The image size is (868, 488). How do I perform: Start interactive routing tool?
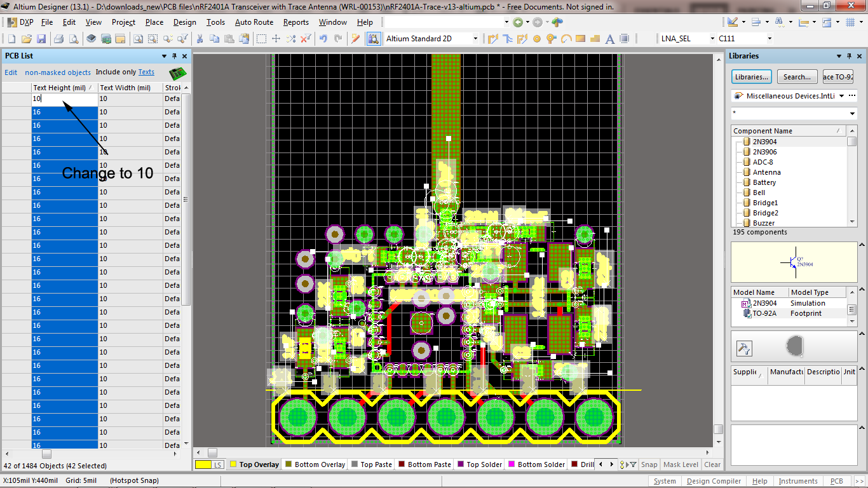click(x=493, y=39)
